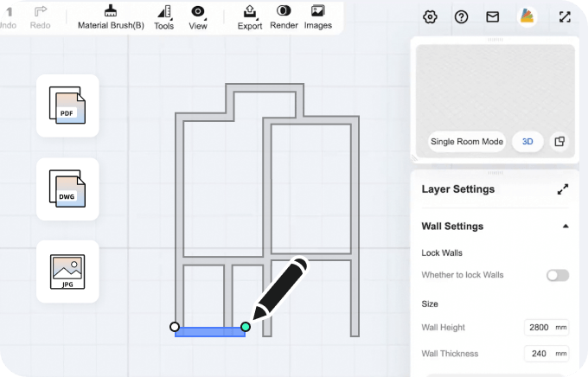The image size is (588, 377).
Task: Import a JPG image floor plan
Action: pyautogui.click(x=67, y=272)
